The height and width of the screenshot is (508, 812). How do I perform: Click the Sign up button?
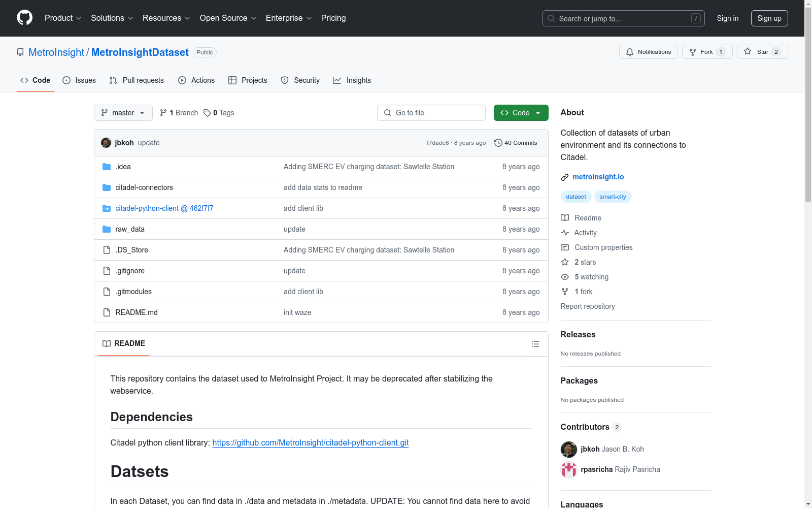pos(769,18)
